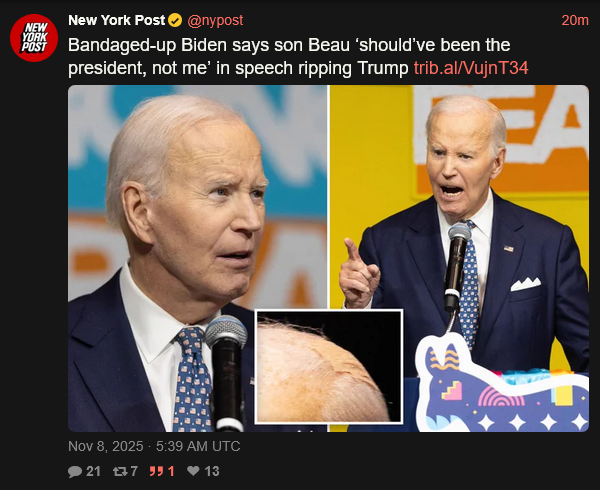
Task: Click the quote count 1
Action: click(171, 471)
